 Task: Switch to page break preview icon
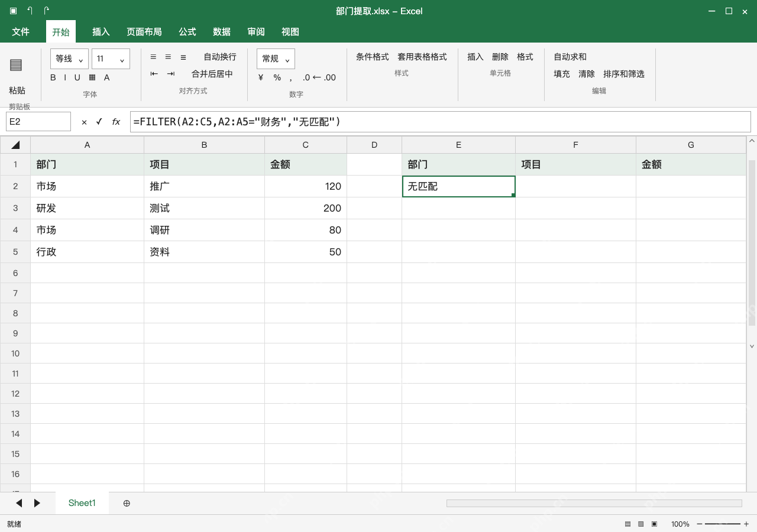click(x=654, y=524)
